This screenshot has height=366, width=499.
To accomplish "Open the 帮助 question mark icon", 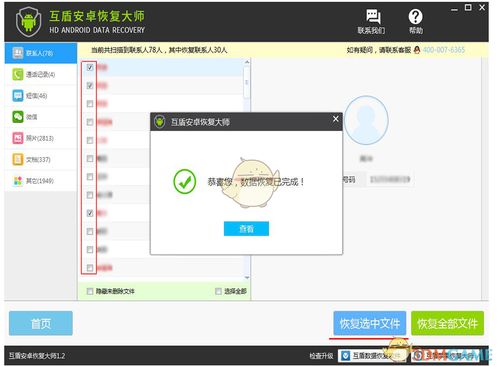I will click(x=416, y=16).
